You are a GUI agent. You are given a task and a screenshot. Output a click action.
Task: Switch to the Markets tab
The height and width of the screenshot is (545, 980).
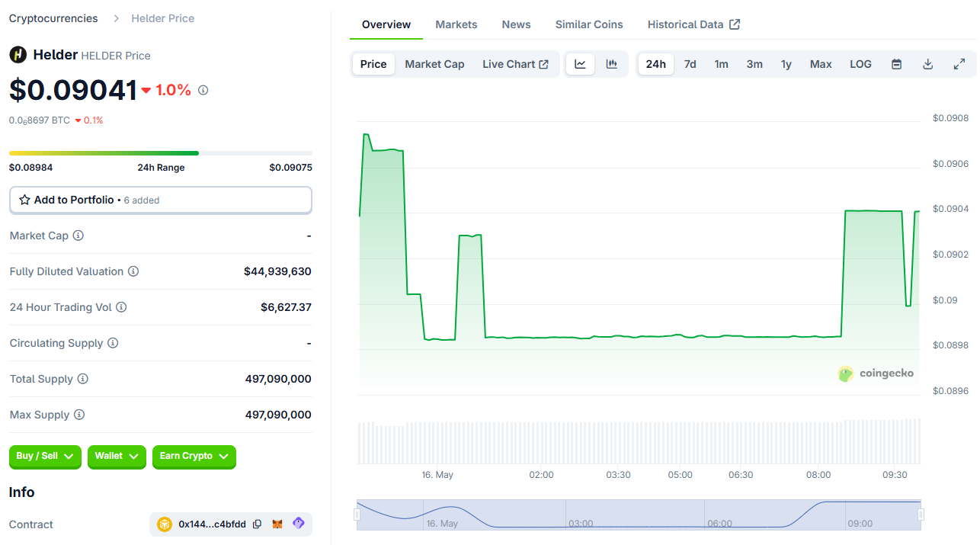[456, 24]
